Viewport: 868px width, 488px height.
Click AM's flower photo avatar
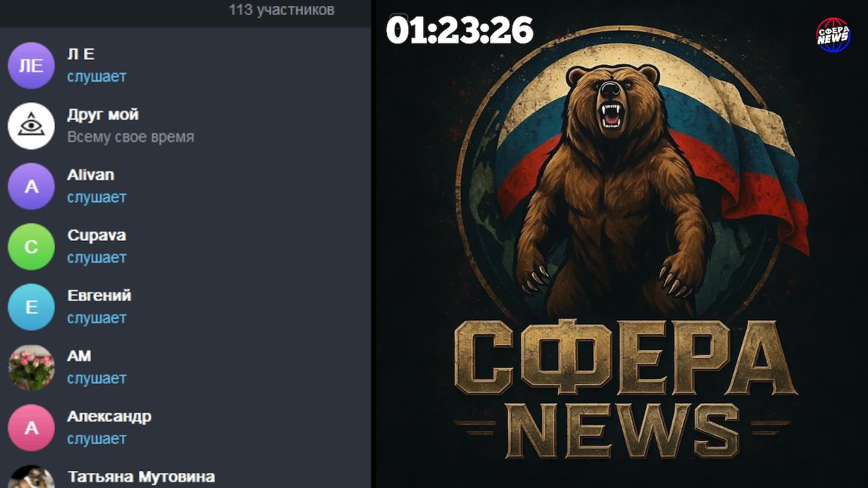(31, 367)
